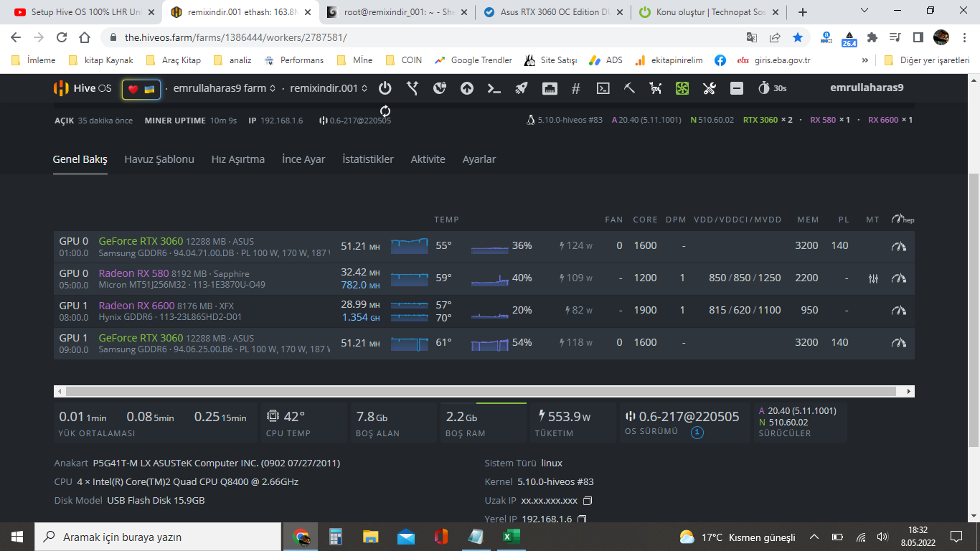Click the overclock-all gauge in table header
This screenshot has width=980, height=551.
[903, 219]
